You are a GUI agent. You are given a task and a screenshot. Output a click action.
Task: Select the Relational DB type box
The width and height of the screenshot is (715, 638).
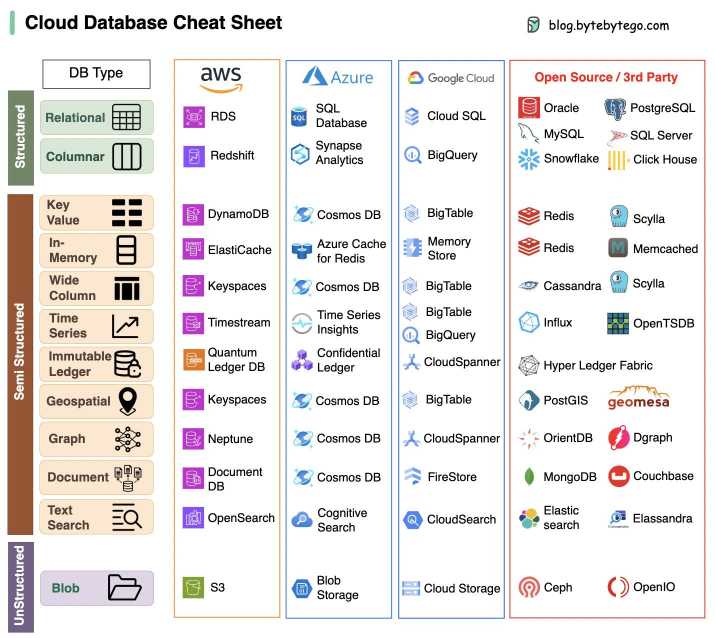pyautogui.click(x=97, y=118)
